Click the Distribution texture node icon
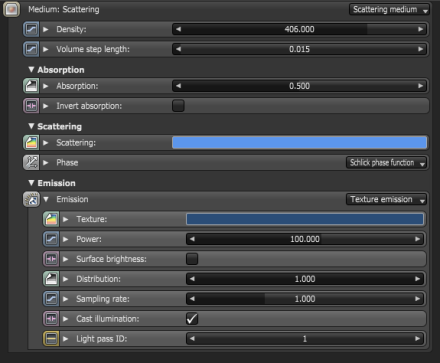Viewport: 440px width, 363px height. tap(51, 279)
